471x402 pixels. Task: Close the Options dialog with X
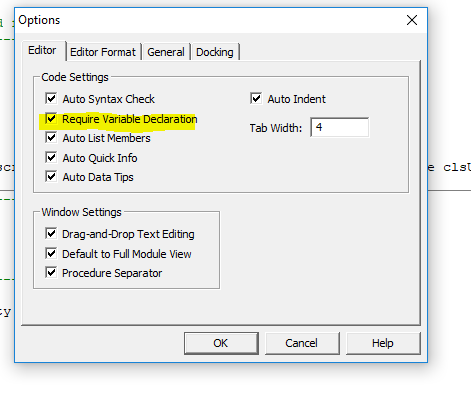pos(412,20)
